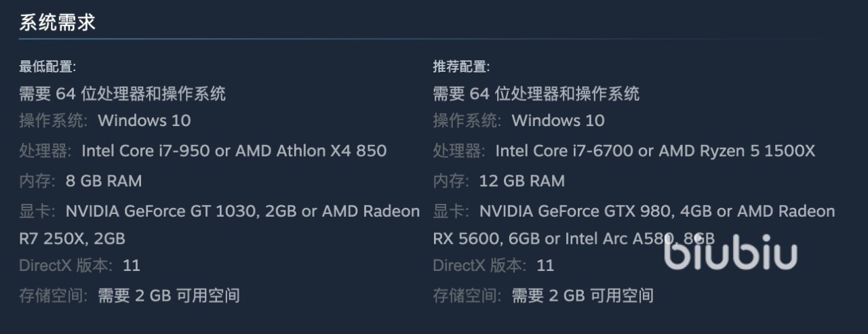Click the DirectX 版本 label under 推荐配置
This screenshot has width=868, height=334.
[480, 265]
